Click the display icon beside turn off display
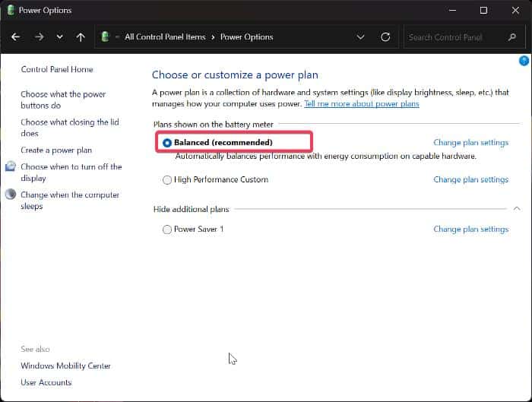This screenshot has height=402, width=532. click(x=10, y=166)
